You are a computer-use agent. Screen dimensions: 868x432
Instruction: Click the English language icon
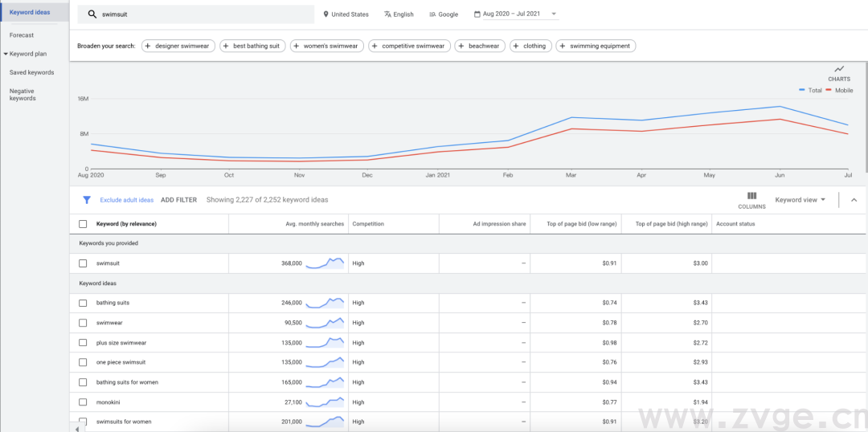click(x=387, y=14)
